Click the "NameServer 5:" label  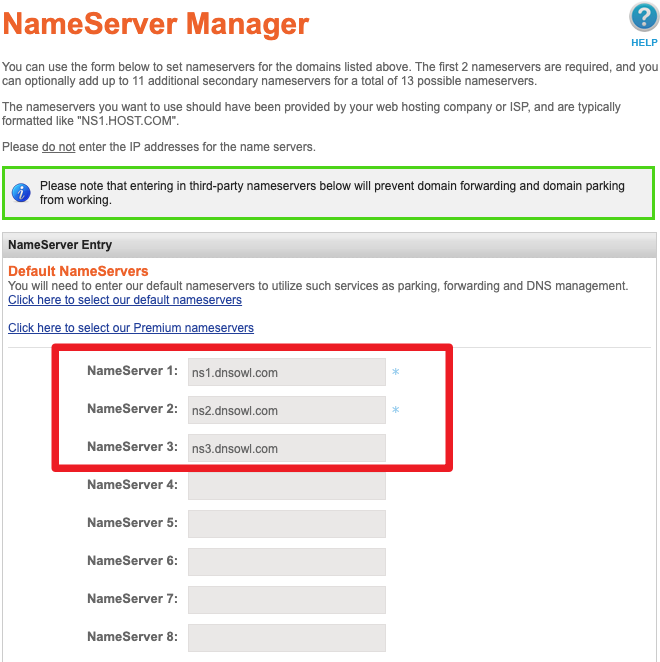(x=132, y=523)
